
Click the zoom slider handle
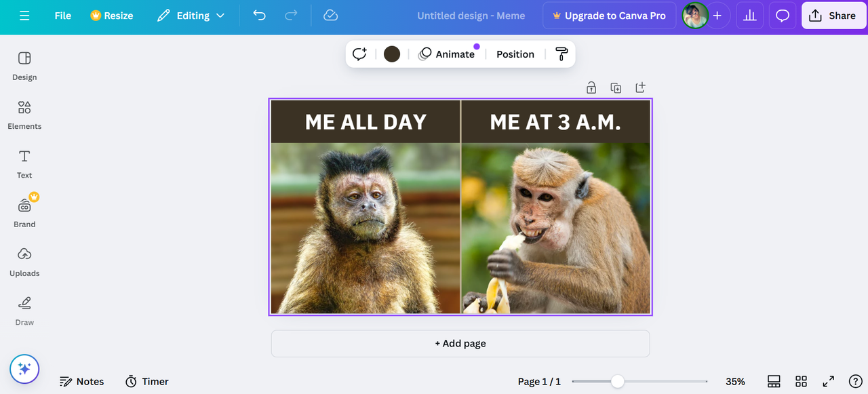[x=617, y=382]
